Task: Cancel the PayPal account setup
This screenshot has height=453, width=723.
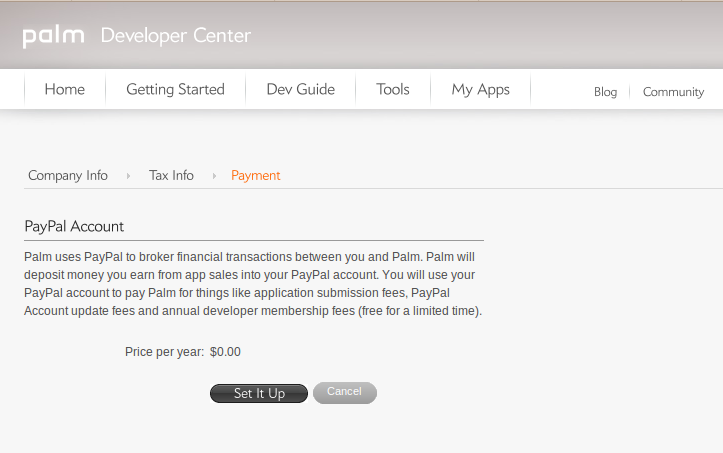Action: point(344,393)
